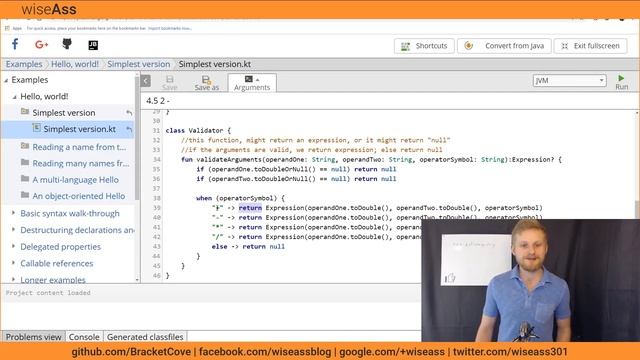The image size is (640, 360).
Task: Click the Facebook icon
Action: click(x=15, y=44)
